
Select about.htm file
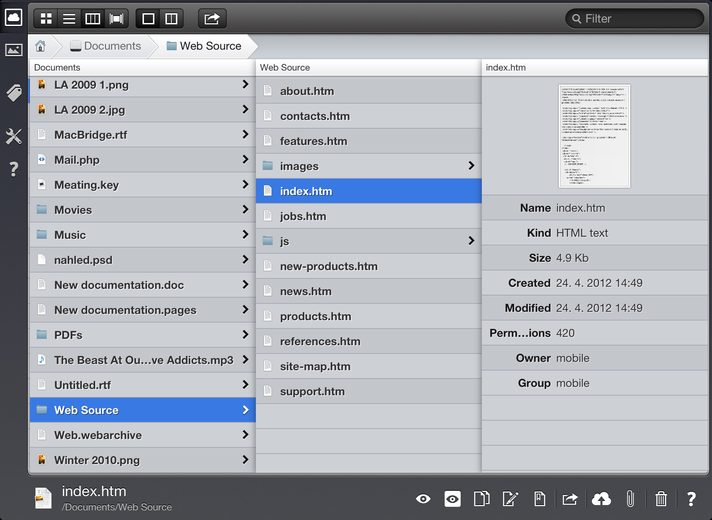click(368, 91)
